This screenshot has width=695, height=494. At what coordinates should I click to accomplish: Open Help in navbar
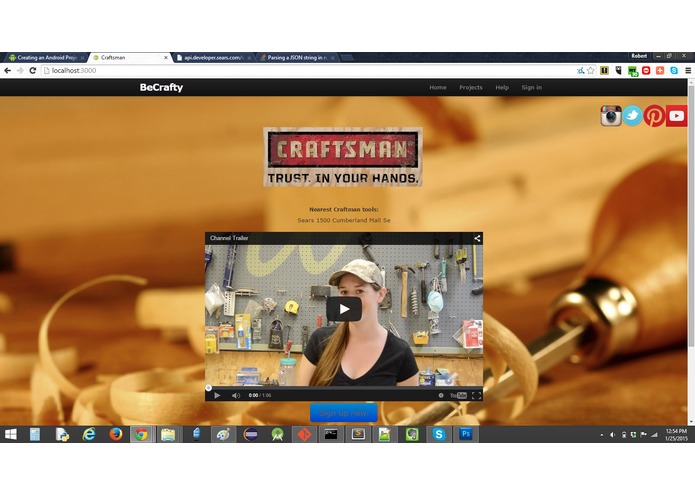click(x=502, y=87)
